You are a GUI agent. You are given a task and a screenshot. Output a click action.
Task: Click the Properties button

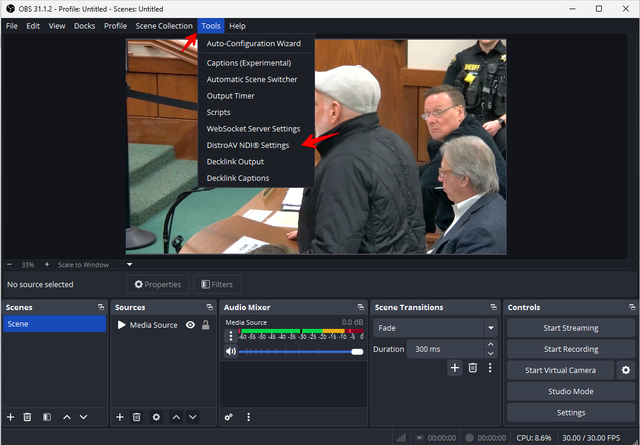[158, 284]
